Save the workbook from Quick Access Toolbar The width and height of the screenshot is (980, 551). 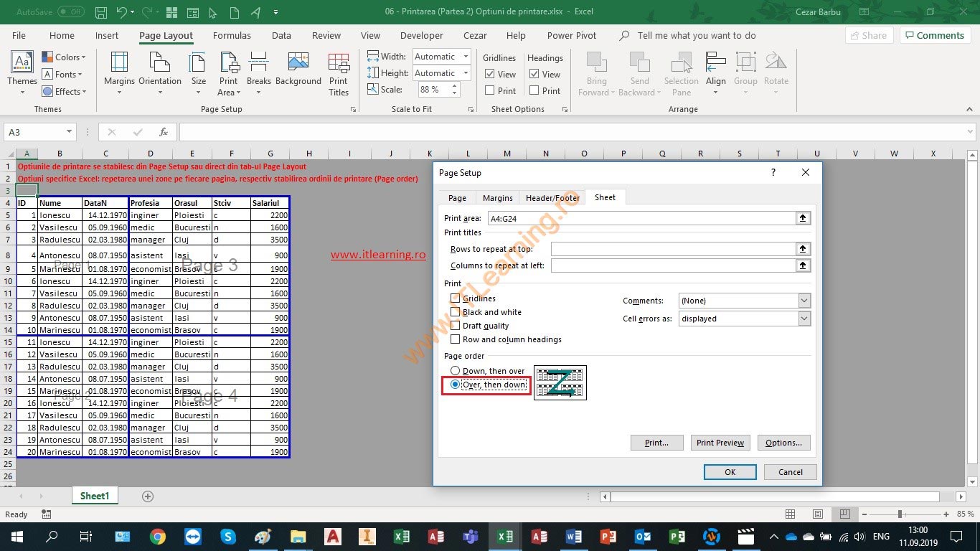pyautogui.click(x=101, y=12)
